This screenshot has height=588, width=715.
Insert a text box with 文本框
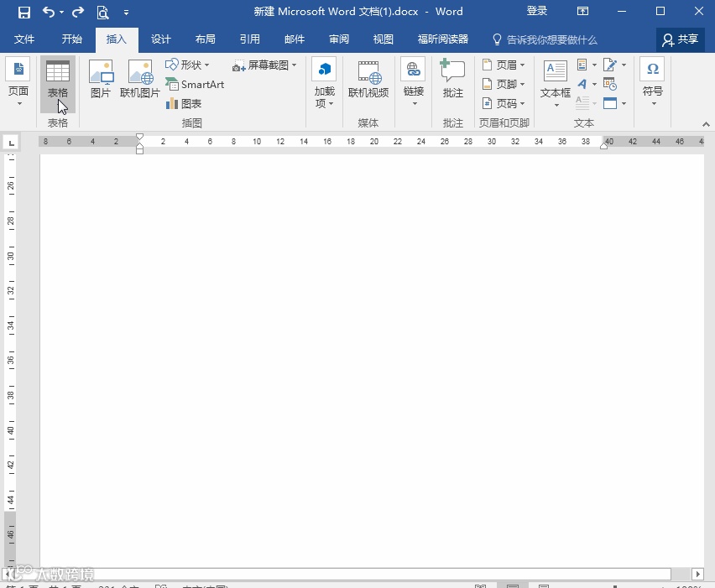556,84
